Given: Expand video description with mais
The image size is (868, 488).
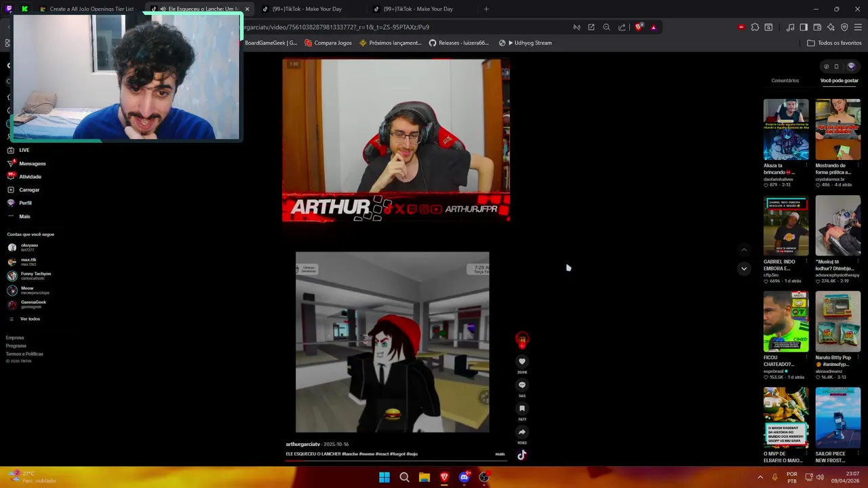Looking at the screenshot, I should tap(500, 454).
